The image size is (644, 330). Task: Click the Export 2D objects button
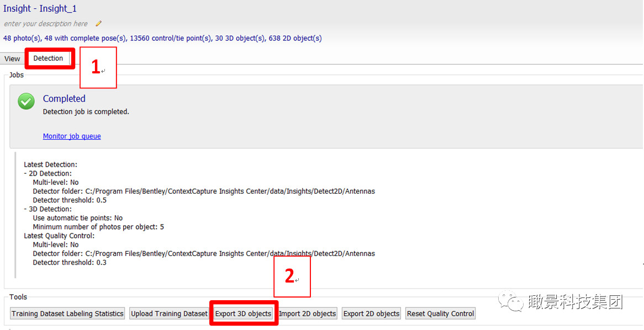coord(371,313)
